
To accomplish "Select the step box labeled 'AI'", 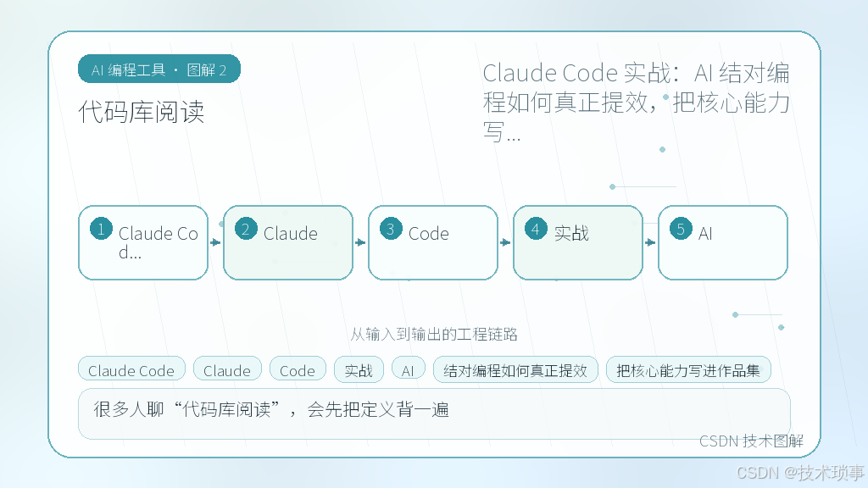I will (x=723, y=243).
